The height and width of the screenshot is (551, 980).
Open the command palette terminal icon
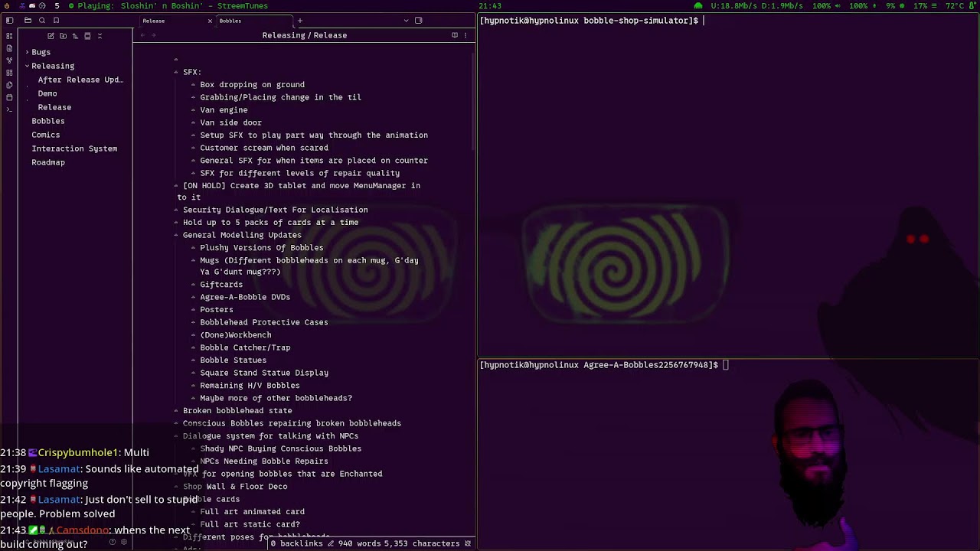point(9,109)
